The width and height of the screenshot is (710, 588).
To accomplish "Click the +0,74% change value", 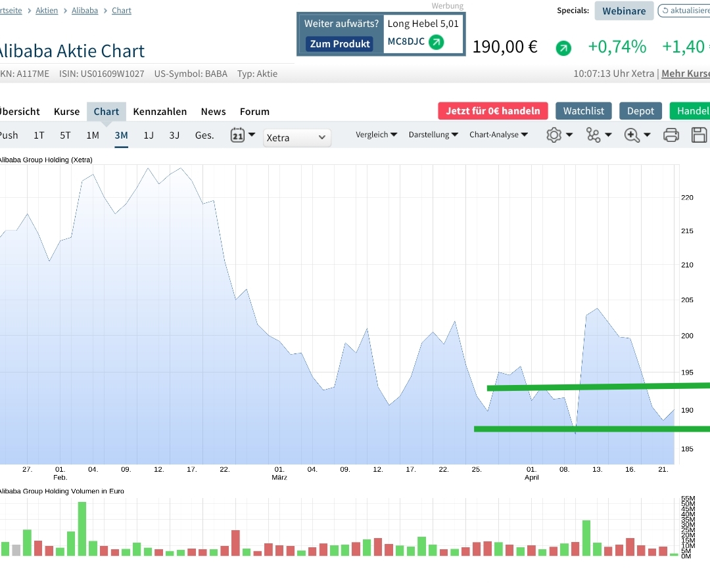I will (617, 47).
